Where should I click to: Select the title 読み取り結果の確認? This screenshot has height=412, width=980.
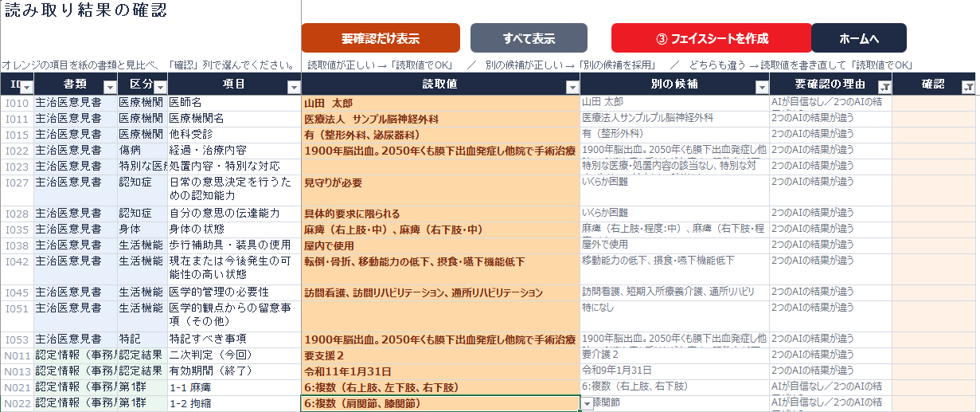pos(86,10)
